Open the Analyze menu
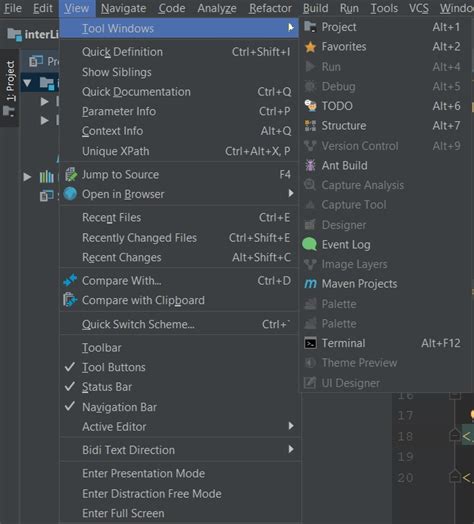 [x=217, y=8]
